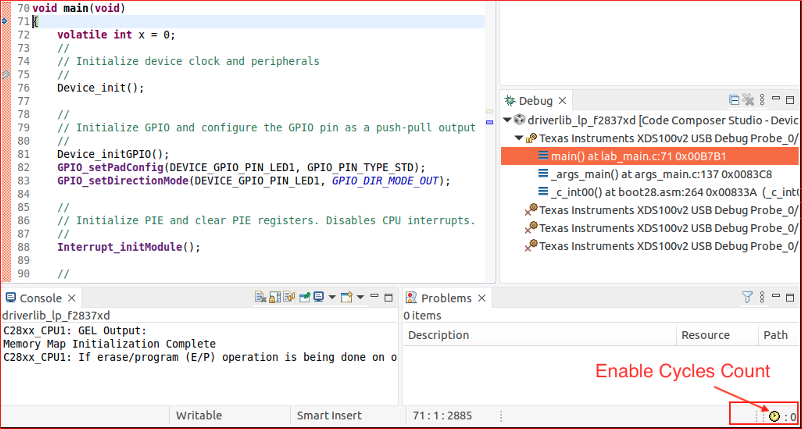Click the Open Console icon

(345, 297)
